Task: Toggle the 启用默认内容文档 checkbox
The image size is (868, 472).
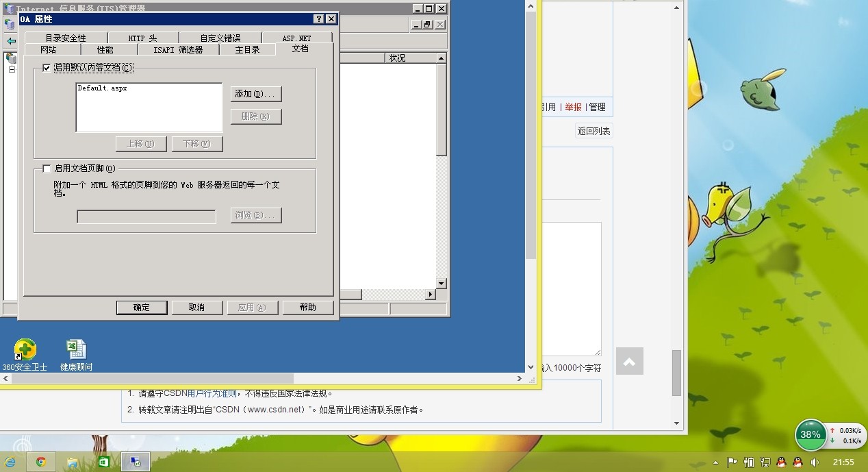Action: click(47, 68)
